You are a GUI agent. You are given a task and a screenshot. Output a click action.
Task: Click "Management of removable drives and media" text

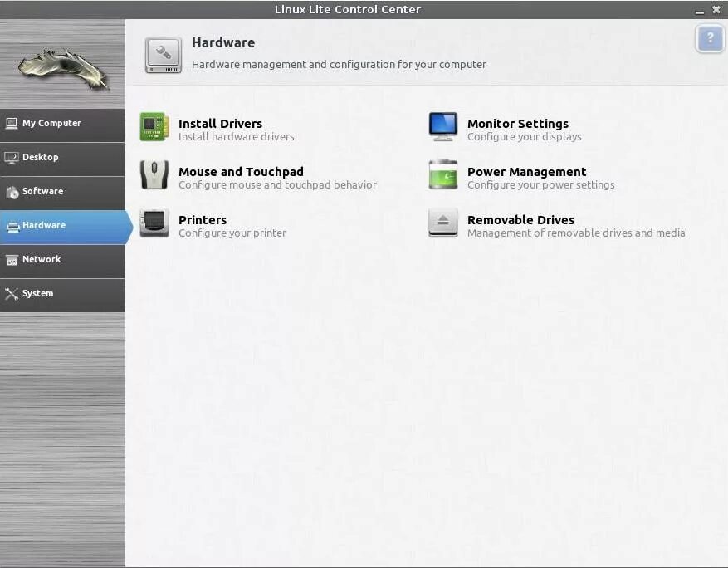click(576, 233)
